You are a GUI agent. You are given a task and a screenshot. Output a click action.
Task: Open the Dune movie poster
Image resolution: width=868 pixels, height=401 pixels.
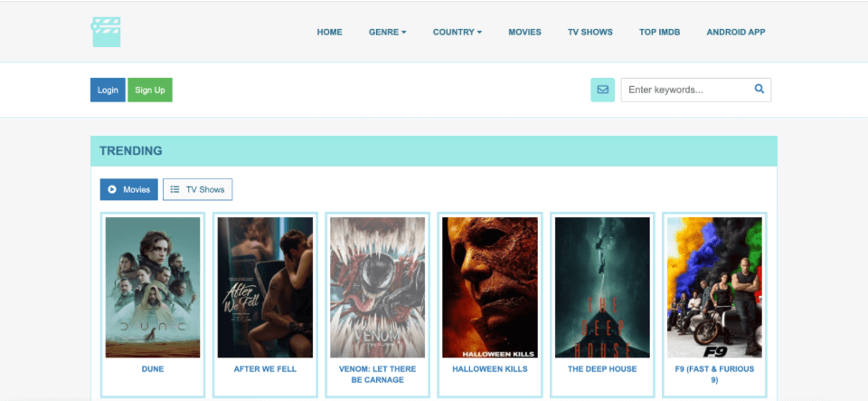coord(153,288)
